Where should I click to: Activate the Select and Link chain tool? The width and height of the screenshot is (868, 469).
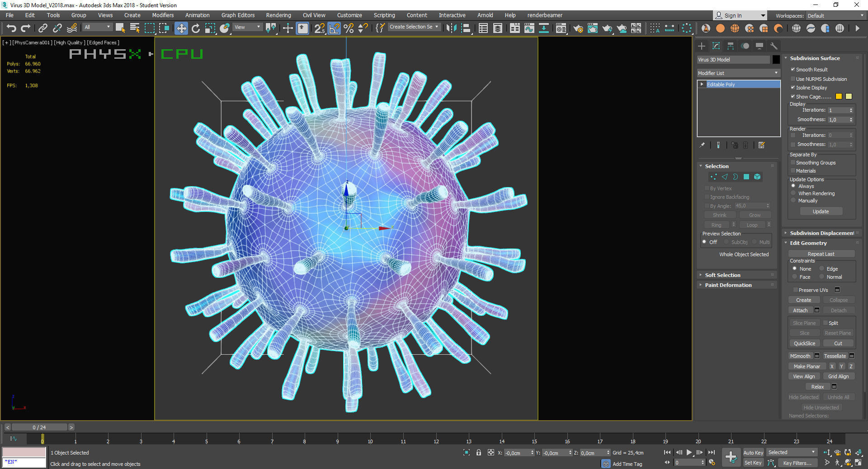[x=43, y=28]
